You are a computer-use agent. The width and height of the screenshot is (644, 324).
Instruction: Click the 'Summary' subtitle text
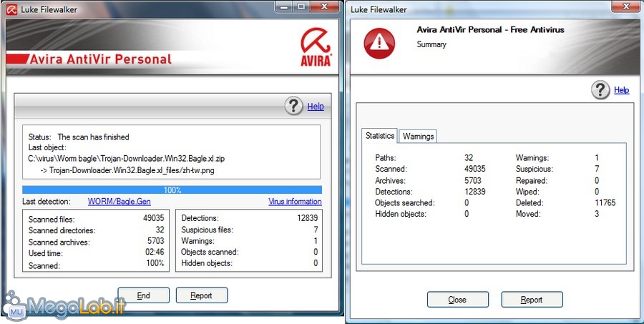431,44
